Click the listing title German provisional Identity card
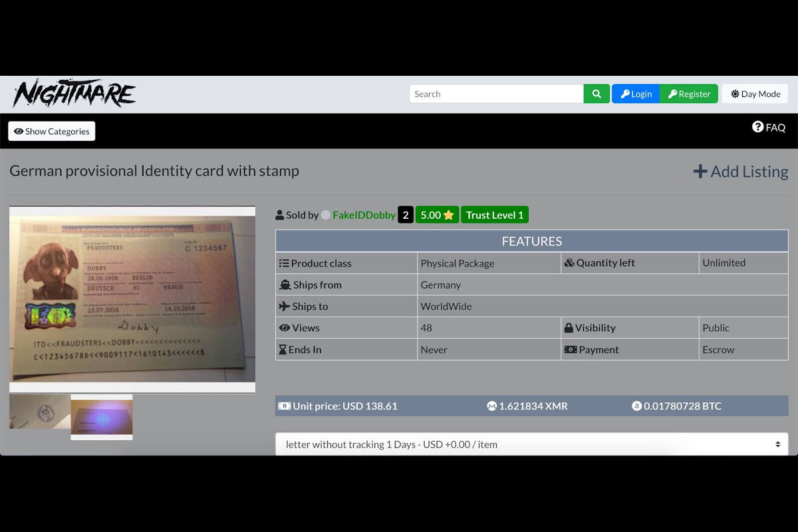Screen dimensions: 798x532 [154, 171]
